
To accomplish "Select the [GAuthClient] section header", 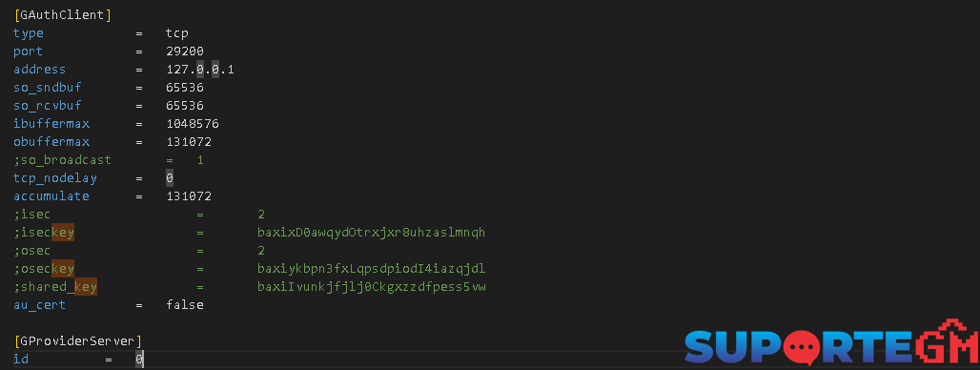I will tap(63, 14).
